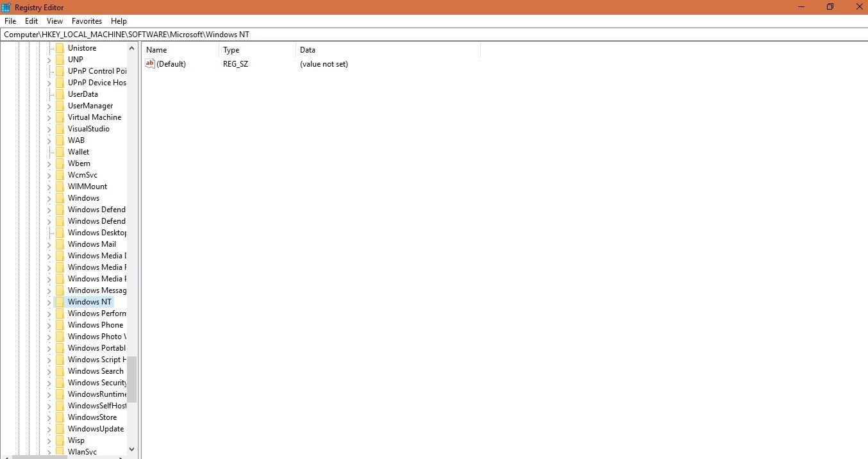Click the string value icon beside (Default)
The height and width of the screenshot is (459, 868).
pyautogui.click(x=150, y=63)
